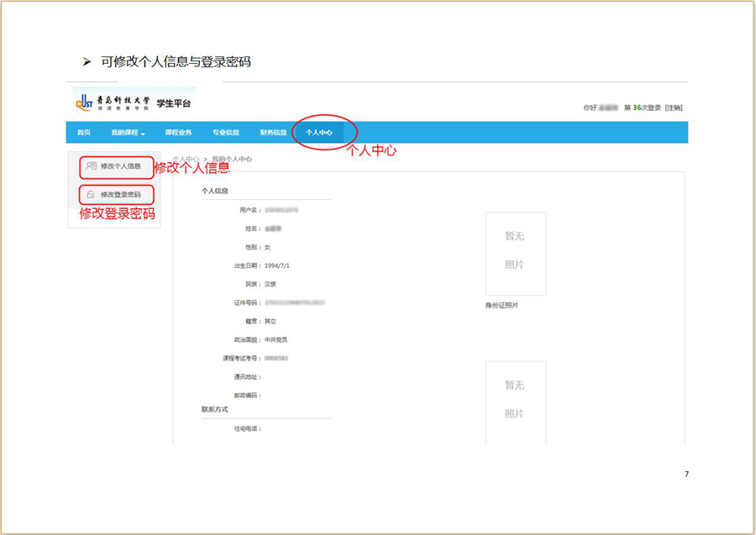Screen dimensions: 756x535
Task: Click the 个人中心 breadcrumb link
Action: pyautogui.click(x=186, y=159)
